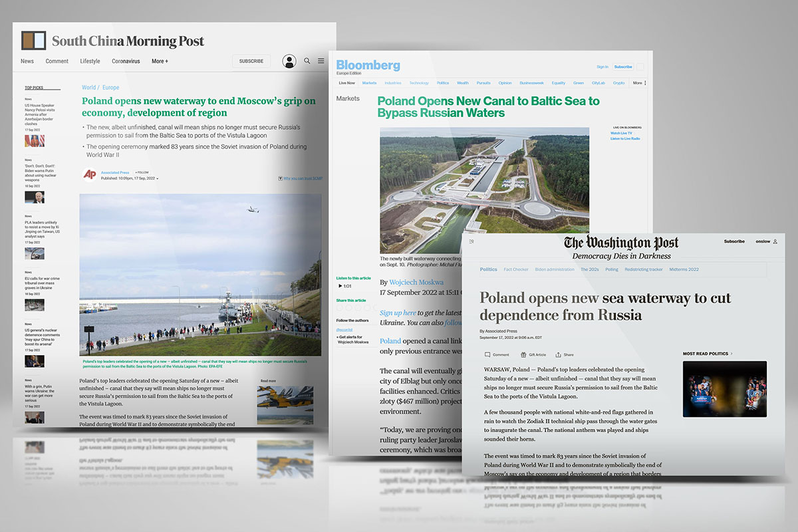Click the SCMP Subscribe button

(x=251, y=61)
